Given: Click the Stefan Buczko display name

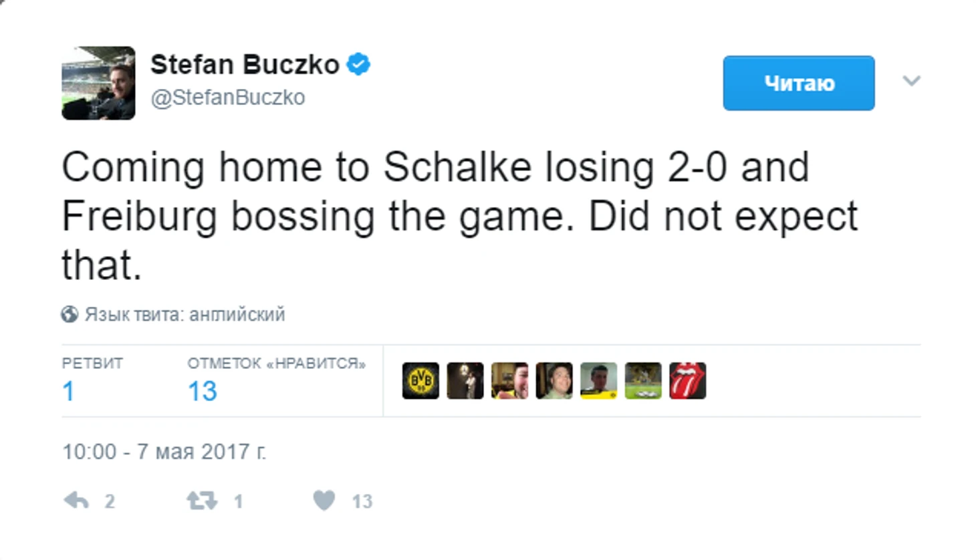Looking at the screenshot, I should click(x=245, y=65).
